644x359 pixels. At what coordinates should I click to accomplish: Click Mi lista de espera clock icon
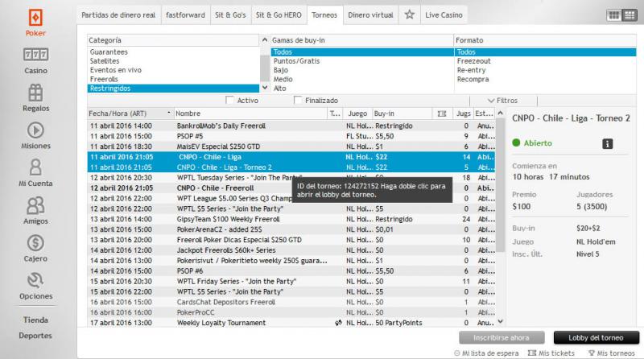(x=456, y=353)
